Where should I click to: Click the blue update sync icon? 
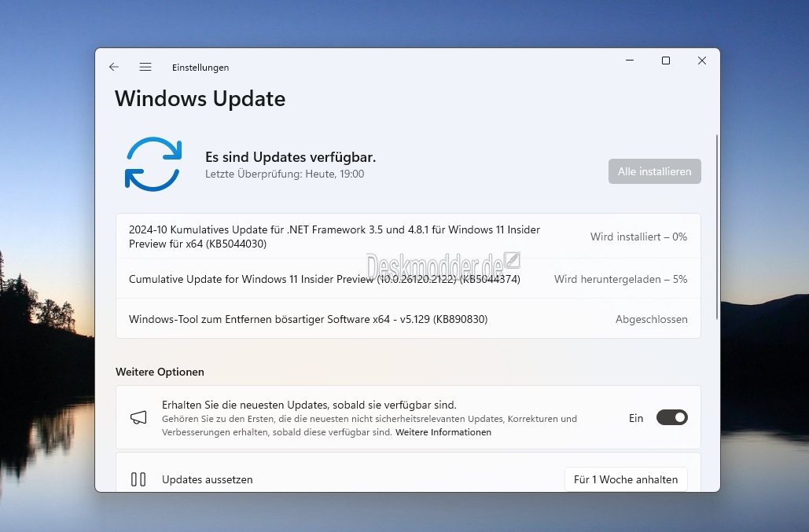(153, 164)
